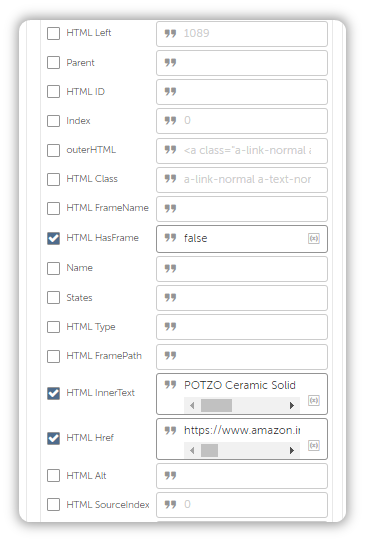Viewport: 365px width, 542px height.
Task: Click variable insert icon in HTML InnerText field
Action: pyautogui.click(x=313, y=401)
